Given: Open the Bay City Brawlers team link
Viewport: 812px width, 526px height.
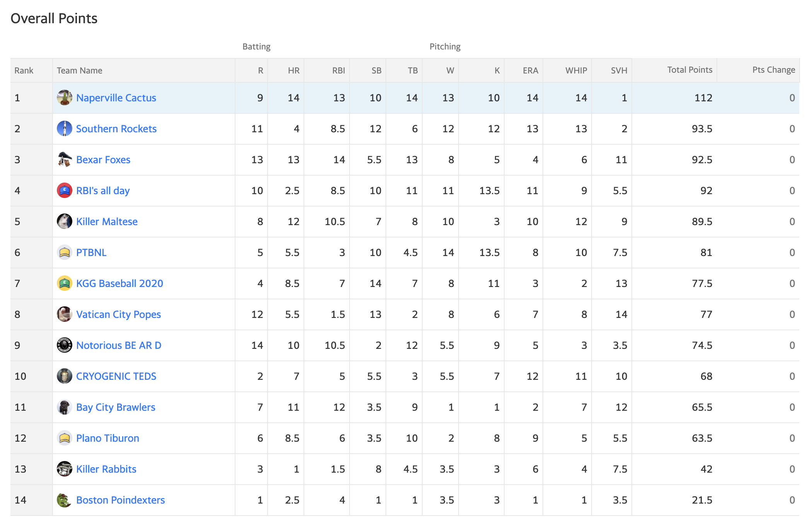Looking at the screenshot, I should coord(116,407).
